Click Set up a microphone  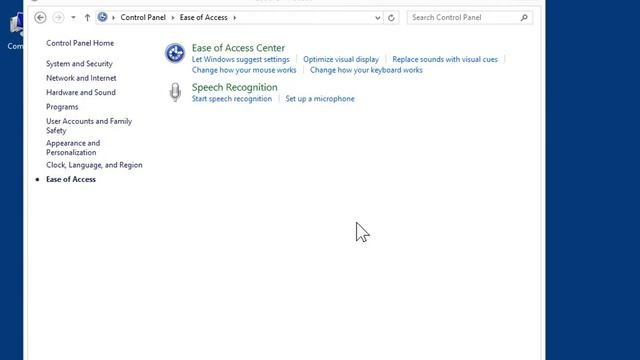[320, 99]
